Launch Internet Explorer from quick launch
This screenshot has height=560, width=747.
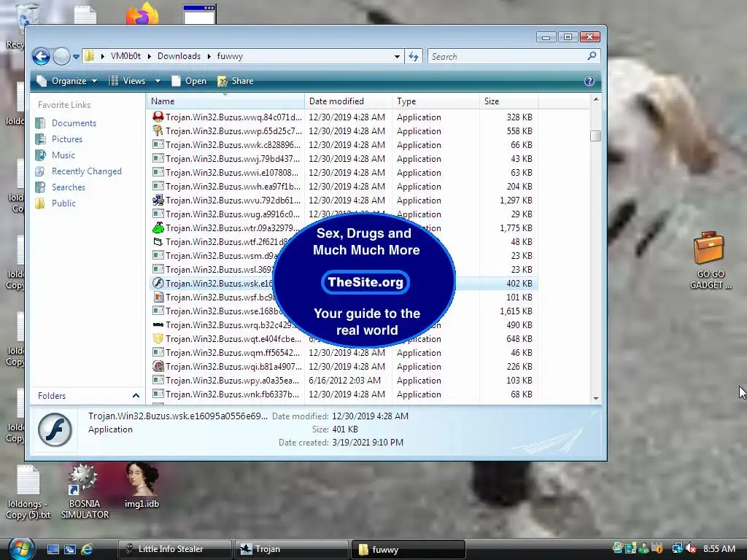[86, 549]
